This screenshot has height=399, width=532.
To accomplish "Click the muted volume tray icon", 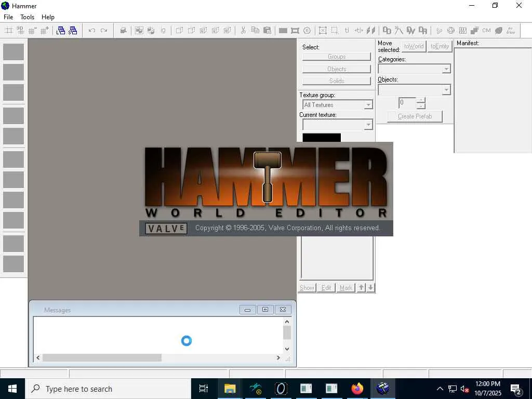I will pos(464,389).
